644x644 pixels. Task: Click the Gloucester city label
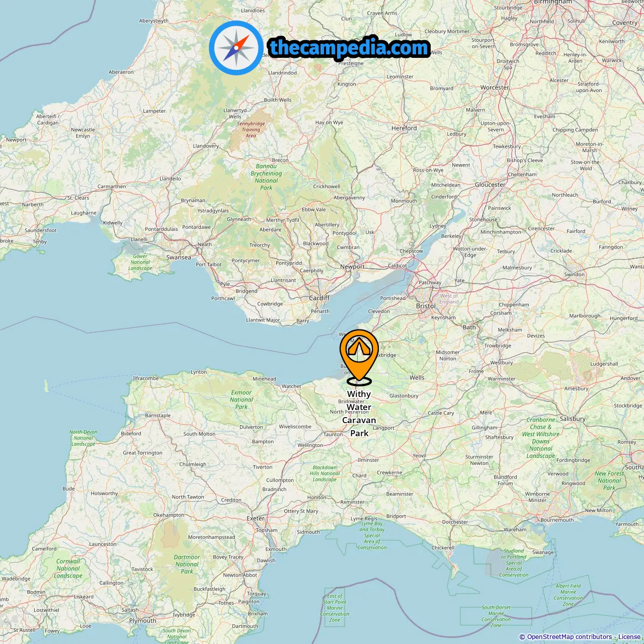point(490,185)
